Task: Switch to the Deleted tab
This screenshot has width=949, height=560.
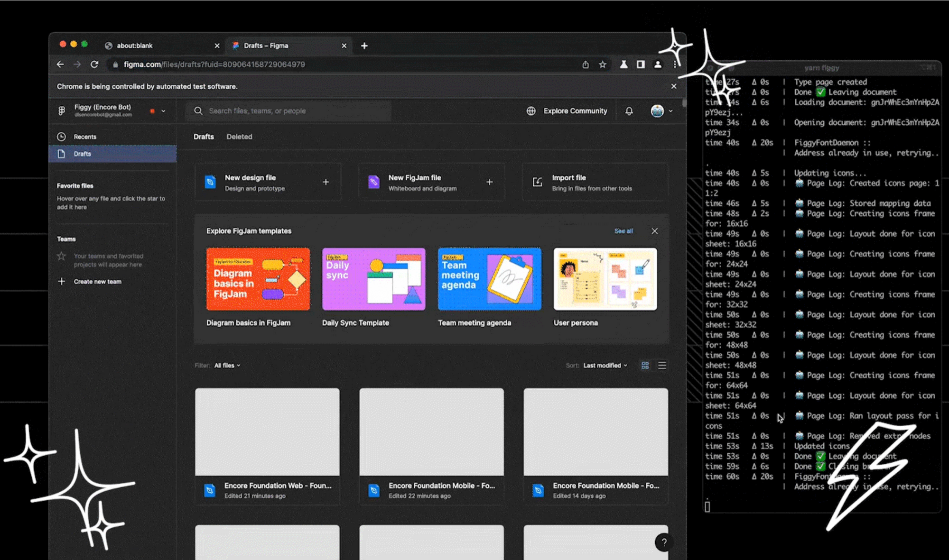Action: [x=239, y=137]
